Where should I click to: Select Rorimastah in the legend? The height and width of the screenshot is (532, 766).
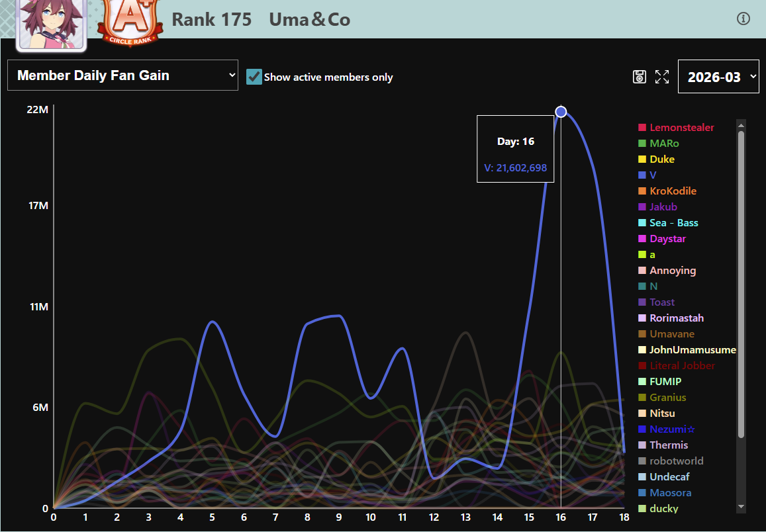(671, 318)
